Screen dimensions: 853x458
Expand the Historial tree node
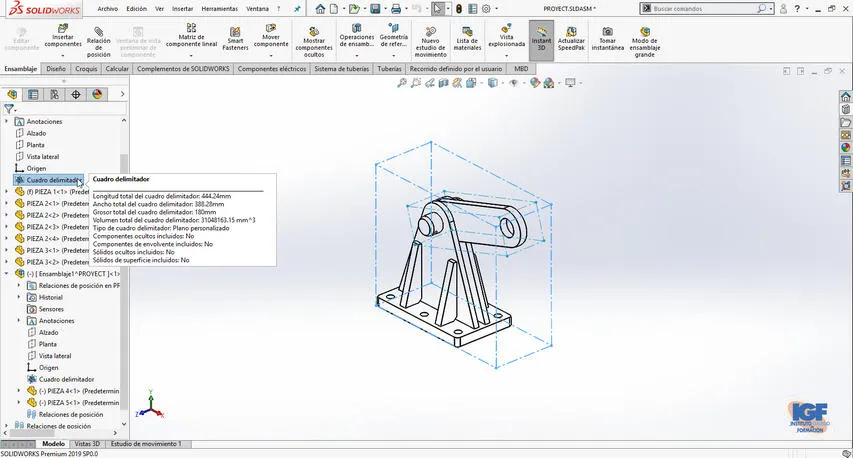point(18,297)
